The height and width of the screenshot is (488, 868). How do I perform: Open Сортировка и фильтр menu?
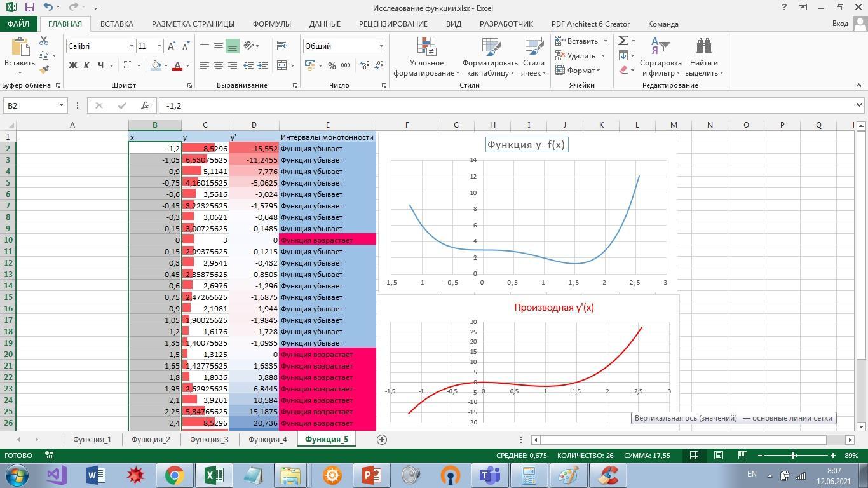661,57
